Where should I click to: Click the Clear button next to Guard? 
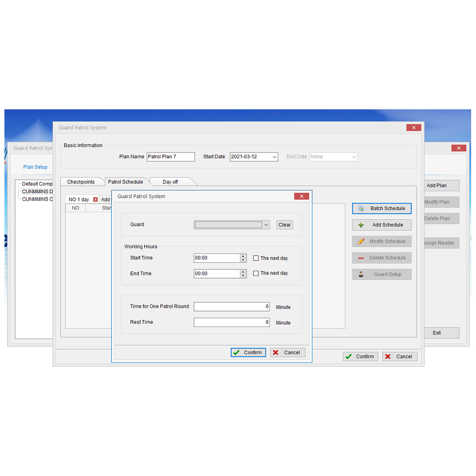click(x=285, y=225)
